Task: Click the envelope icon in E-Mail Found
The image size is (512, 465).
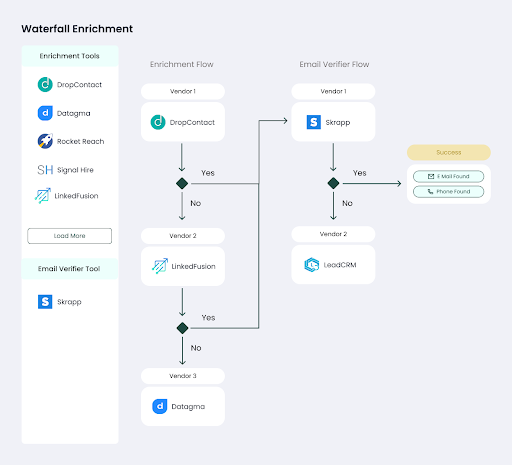Action: pos(431,176)
